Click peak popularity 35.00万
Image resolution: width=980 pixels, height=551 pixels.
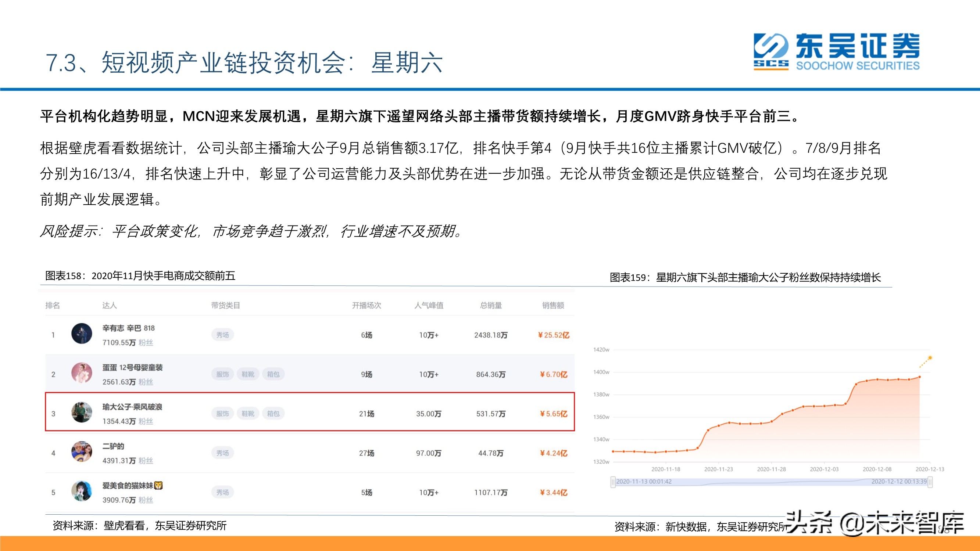pyautogui.click(x=429, y=414)
